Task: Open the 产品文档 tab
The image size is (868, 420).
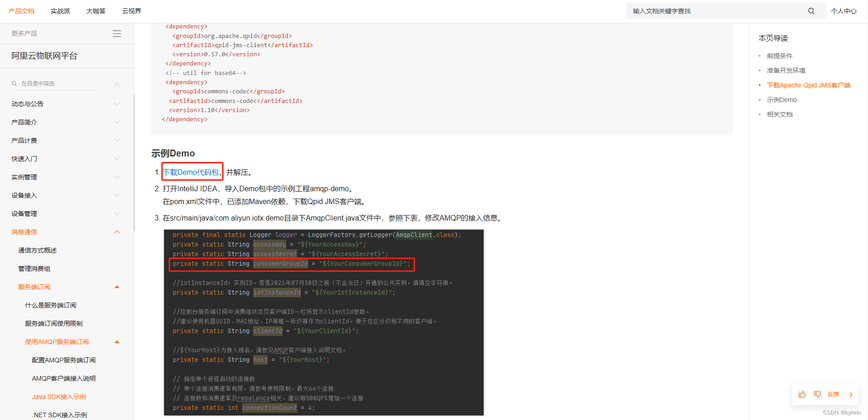Action: click(21, 11)
